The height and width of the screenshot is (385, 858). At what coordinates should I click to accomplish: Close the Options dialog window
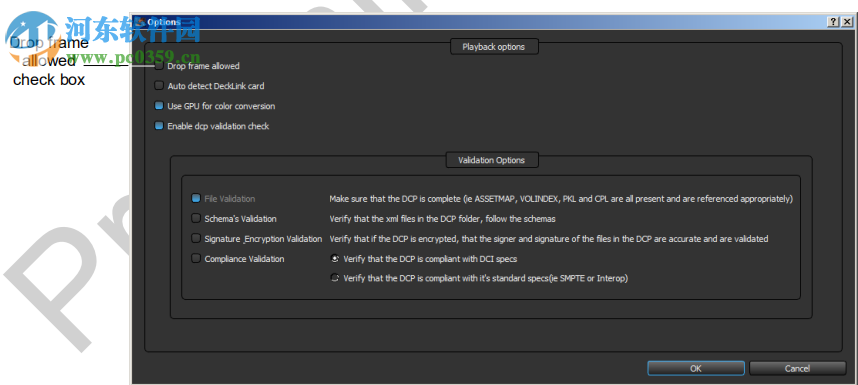tap(847, 22)
